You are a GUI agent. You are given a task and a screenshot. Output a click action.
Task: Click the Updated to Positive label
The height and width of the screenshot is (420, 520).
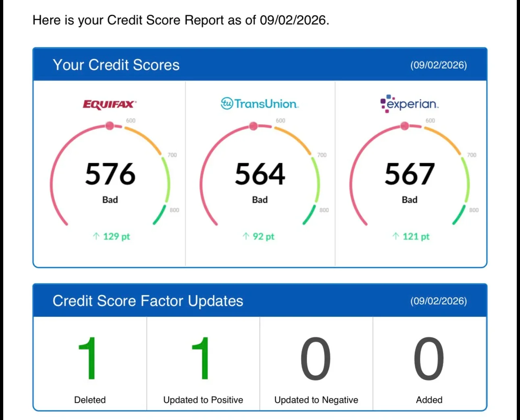point(203,400)
